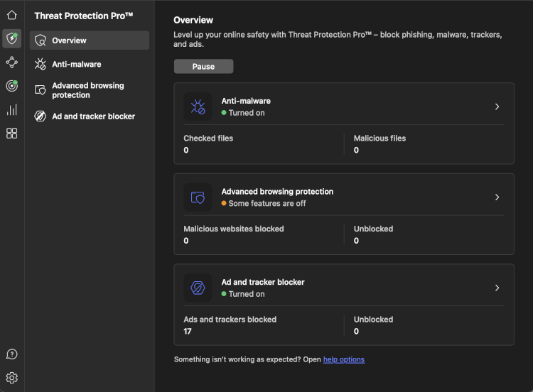Image resolution: width=533 pixels, height=392 pixels.
Task: Click 'Malicious websites blocked' label
Action: pos(234,229)
